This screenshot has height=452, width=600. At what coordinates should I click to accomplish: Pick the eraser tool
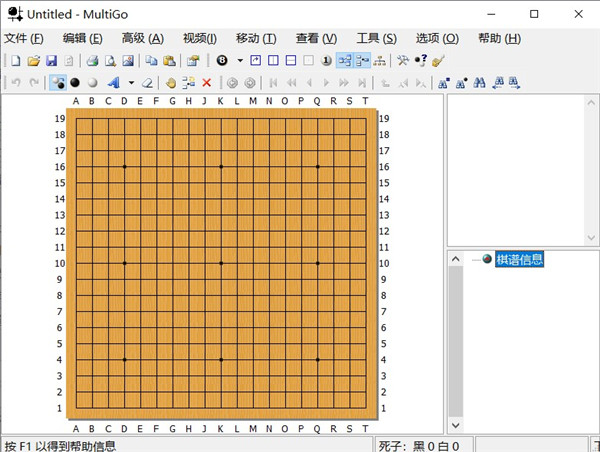147,83
